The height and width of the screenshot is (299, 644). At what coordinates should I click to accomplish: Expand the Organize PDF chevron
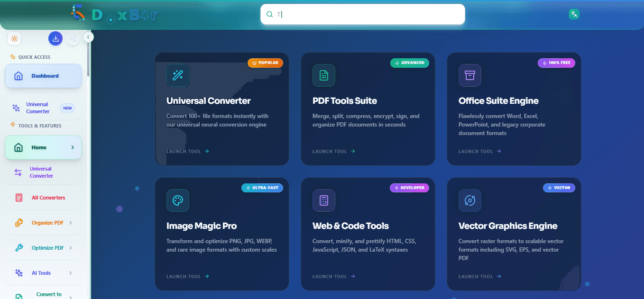point(71,223)
